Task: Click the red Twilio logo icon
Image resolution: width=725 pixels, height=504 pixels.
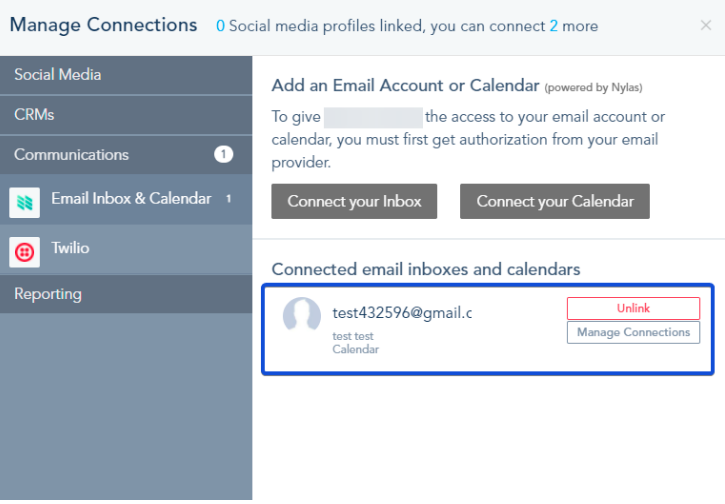Action: pos(24,251)
